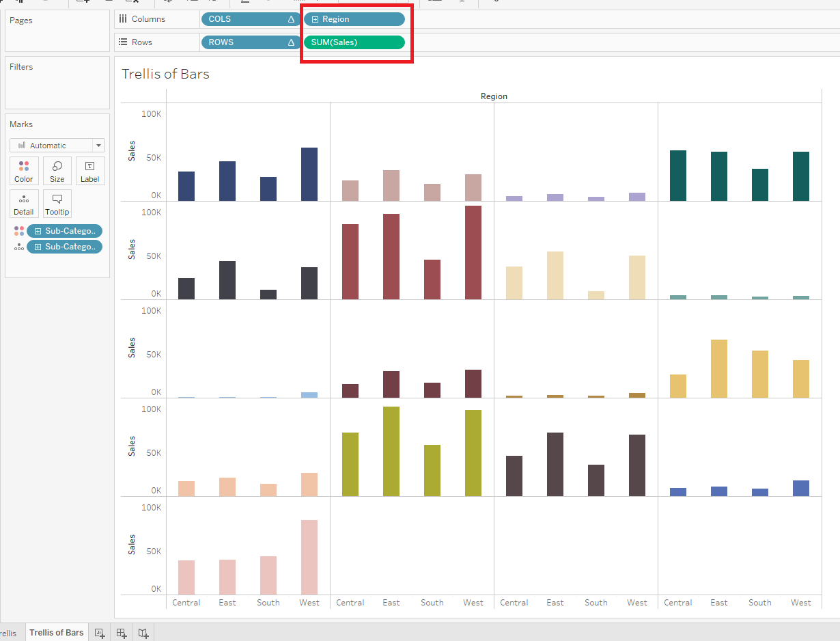
Task: Select the SUM(Sales) pill
Action: pyautogui.click(x=354, y=42)
